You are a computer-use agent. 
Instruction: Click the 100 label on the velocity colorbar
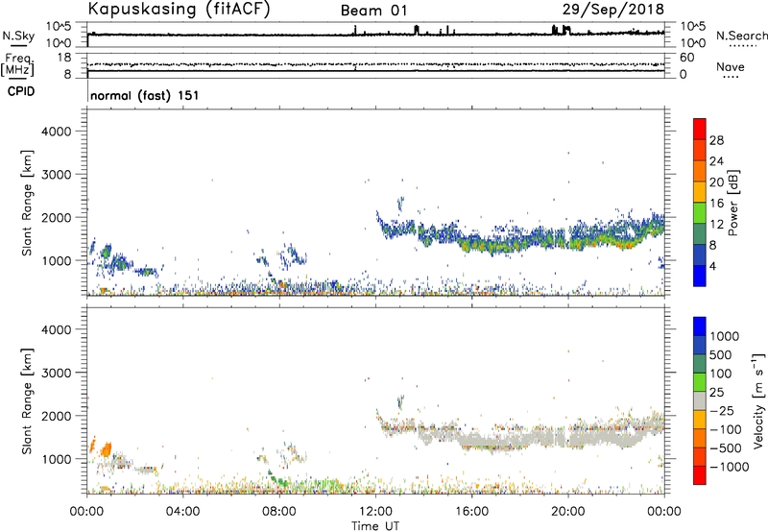[721, 374]
